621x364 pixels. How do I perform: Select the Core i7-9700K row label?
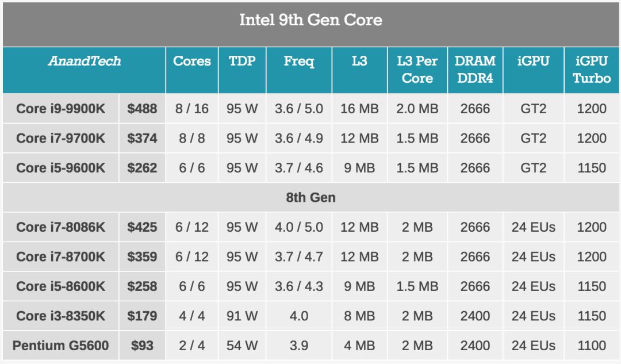(61, 139)
